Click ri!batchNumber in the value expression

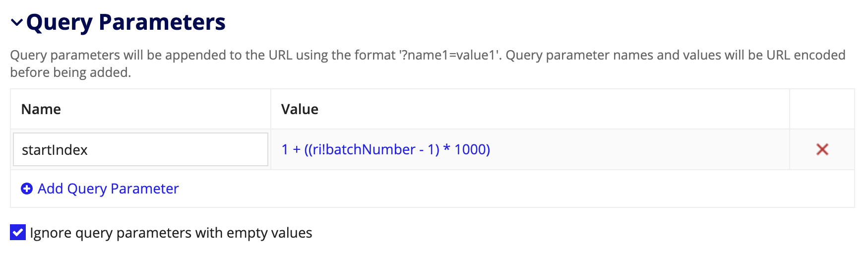(x=364, y=149)
